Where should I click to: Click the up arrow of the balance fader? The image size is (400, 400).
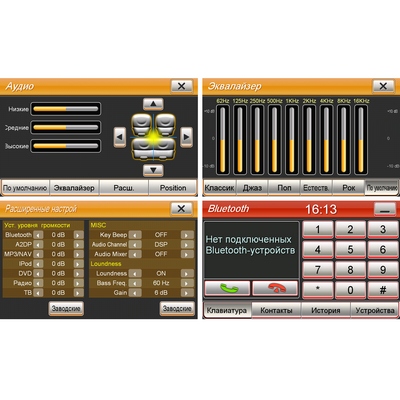coord(153,104)
